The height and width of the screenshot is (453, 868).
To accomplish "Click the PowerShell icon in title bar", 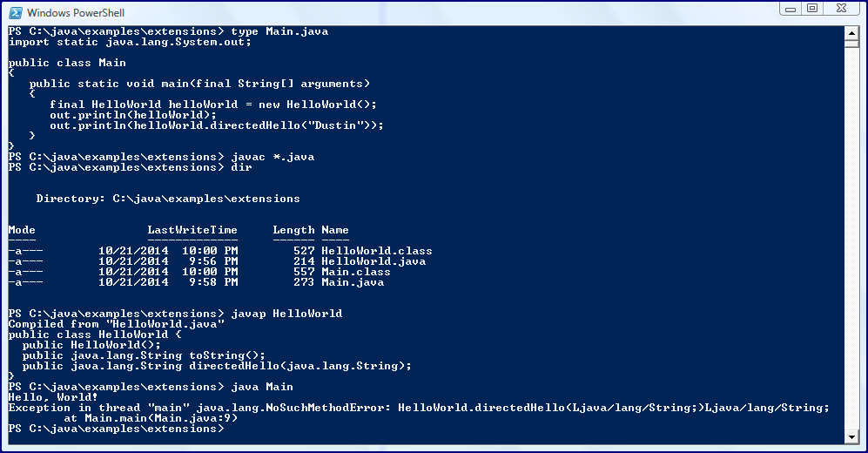I will coord(15,13).
